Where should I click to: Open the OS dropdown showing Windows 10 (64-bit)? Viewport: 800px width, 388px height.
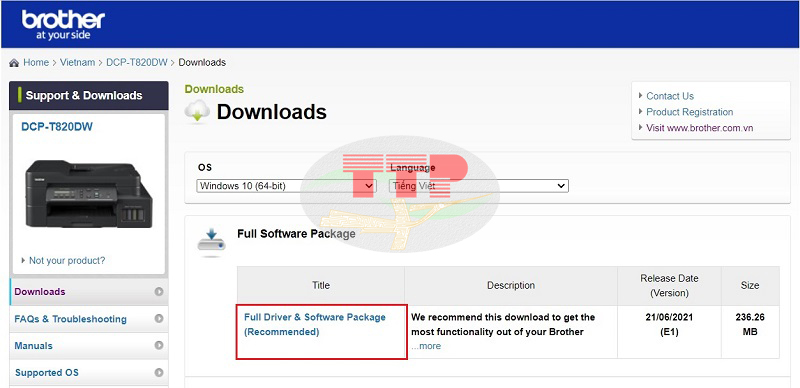[286, 186]
